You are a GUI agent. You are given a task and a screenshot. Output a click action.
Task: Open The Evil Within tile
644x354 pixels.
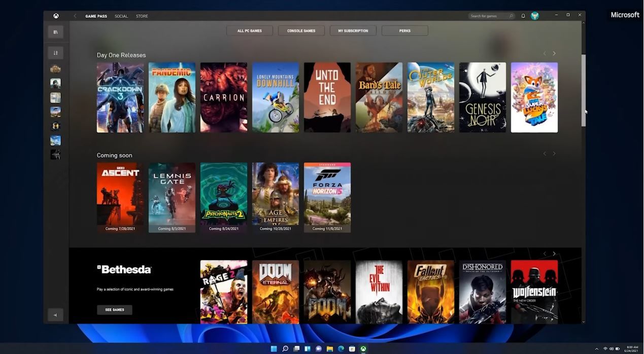pyautogui.click(x=379, y=292)
